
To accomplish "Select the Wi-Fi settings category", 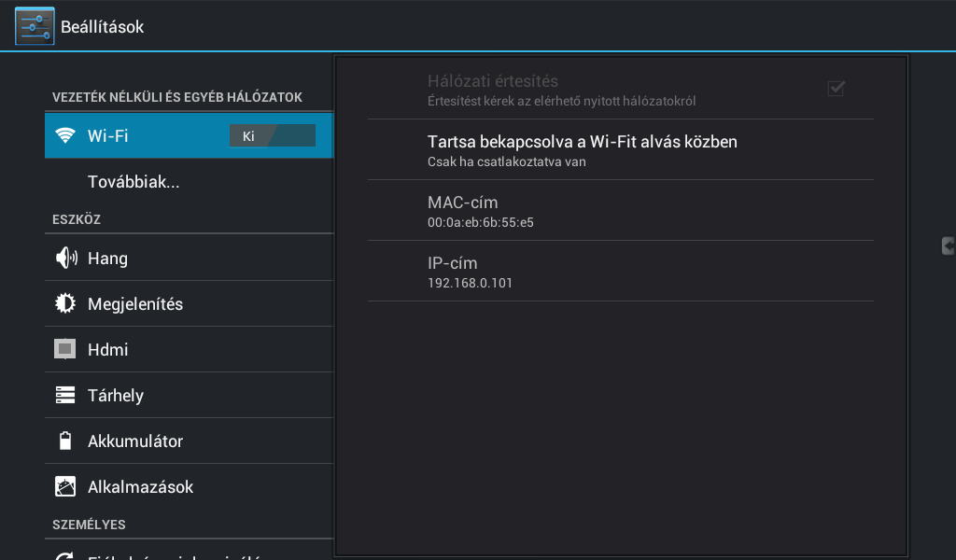I will pyautogui.click(x=189, y=135).
